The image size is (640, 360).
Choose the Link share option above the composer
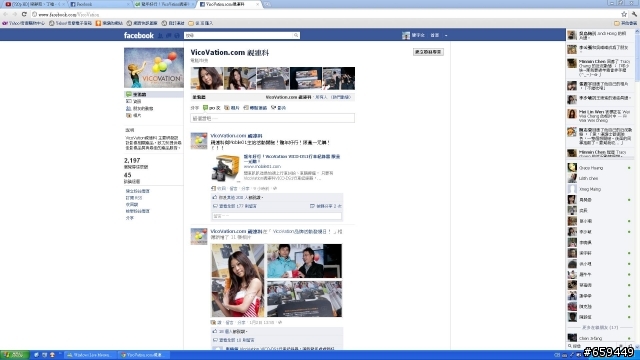255,108
